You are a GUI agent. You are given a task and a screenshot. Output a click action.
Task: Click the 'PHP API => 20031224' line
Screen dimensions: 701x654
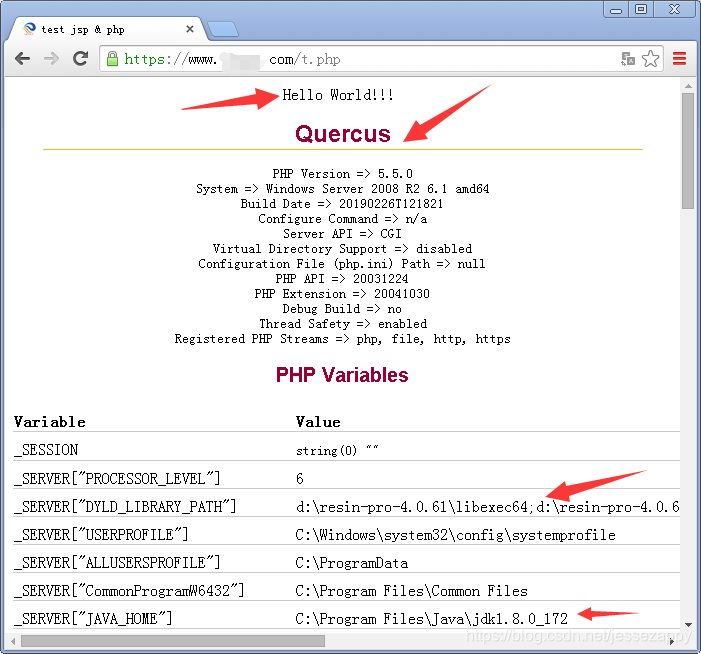coord(342,279)
